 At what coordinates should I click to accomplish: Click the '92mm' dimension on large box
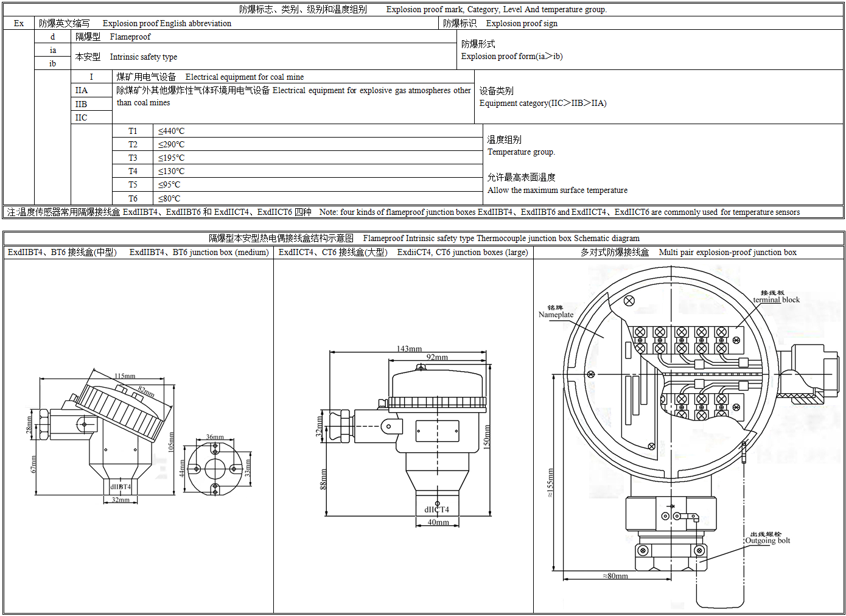point(437,357)
